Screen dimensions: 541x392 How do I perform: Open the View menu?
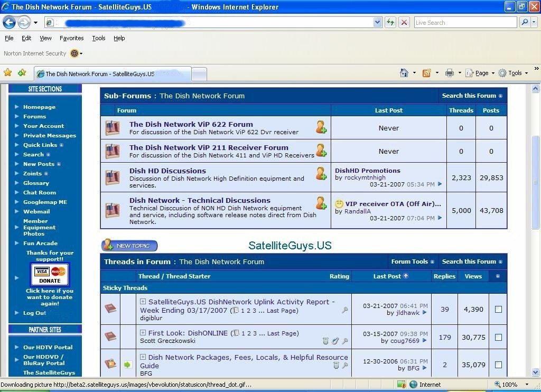[x=45, y=38]
